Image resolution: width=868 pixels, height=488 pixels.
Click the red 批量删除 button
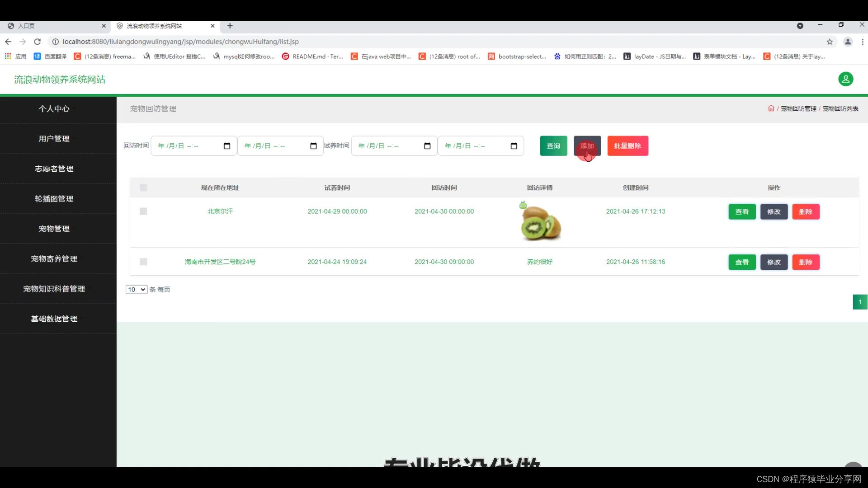coord(627,146)
